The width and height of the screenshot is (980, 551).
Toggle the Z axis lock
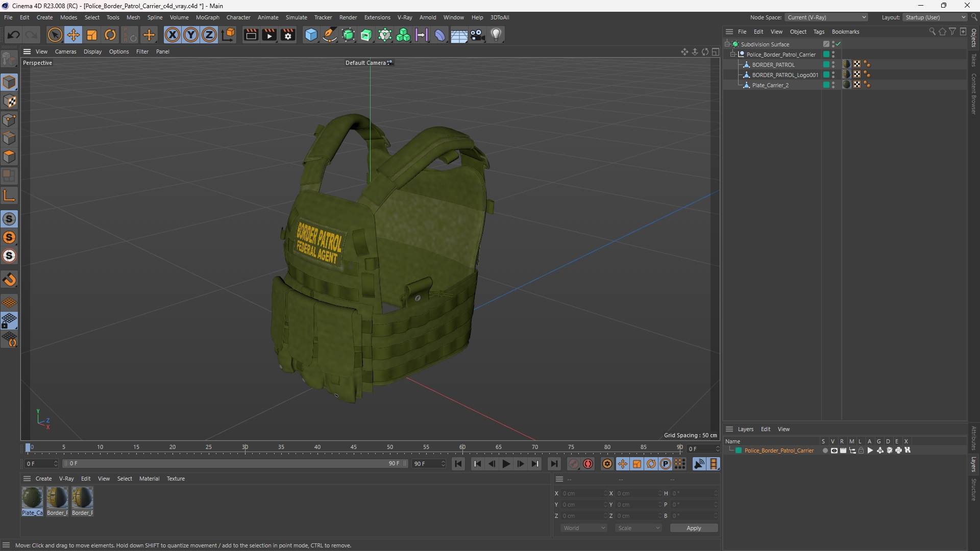pos(209,35)
